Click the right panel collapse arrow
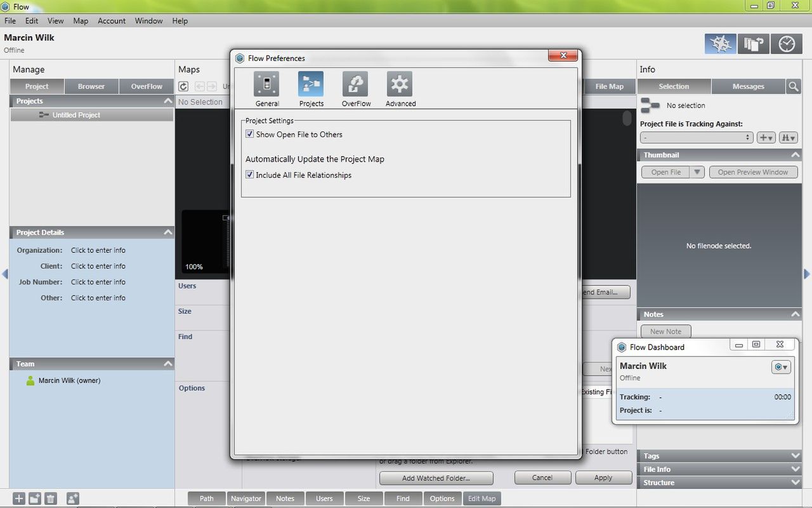Screen dimensions: 812x508 click(x=807, y=274)
